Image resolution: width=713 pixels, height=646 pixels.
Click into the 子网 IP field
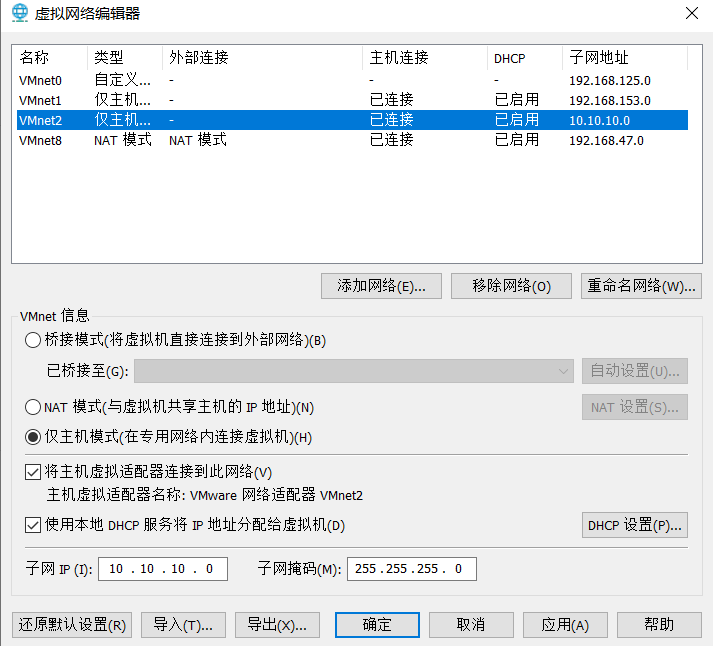tap(163, 569)
